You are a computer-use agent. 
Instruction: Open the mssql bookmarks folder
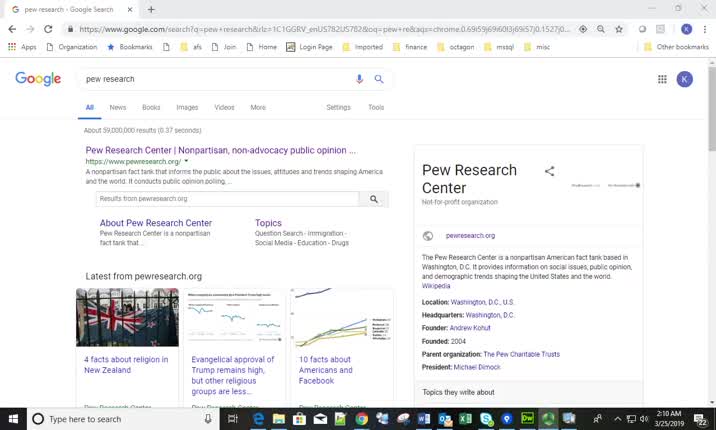point(499,47)
